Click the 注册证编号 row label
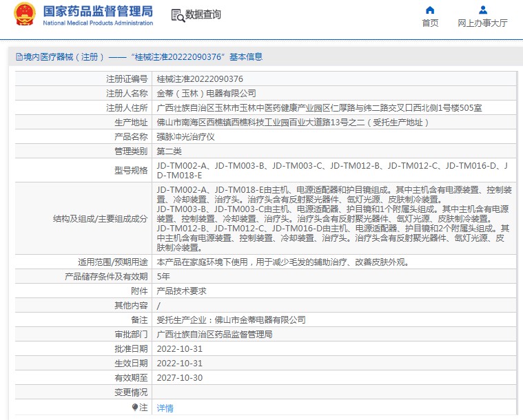 [127, 79]
